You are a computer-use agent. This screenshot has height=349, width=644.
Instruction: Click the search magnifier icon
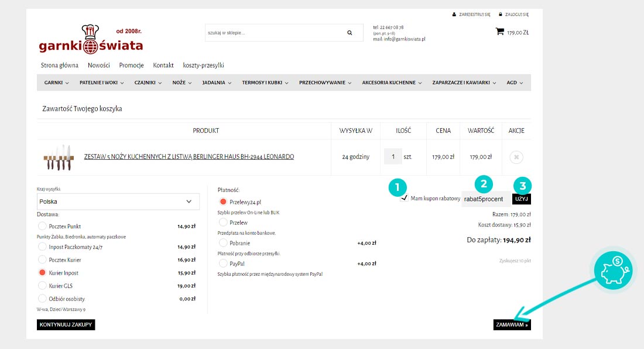tap(350, 33)
